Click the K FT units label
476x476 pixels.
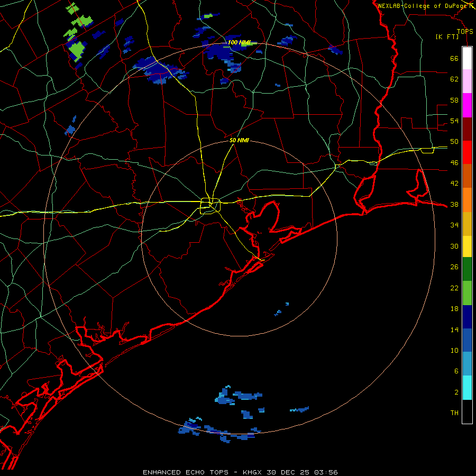point(447,36)
